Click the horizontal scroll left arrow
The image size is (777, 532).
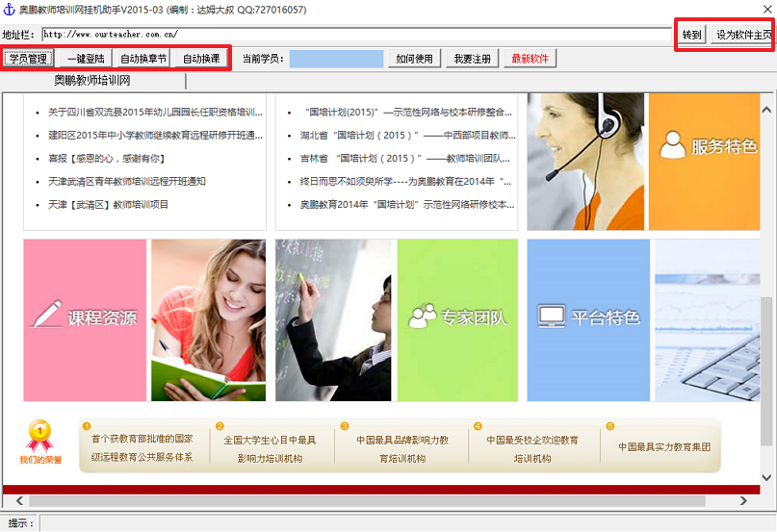pyautogui.click(x=19, y=501)
